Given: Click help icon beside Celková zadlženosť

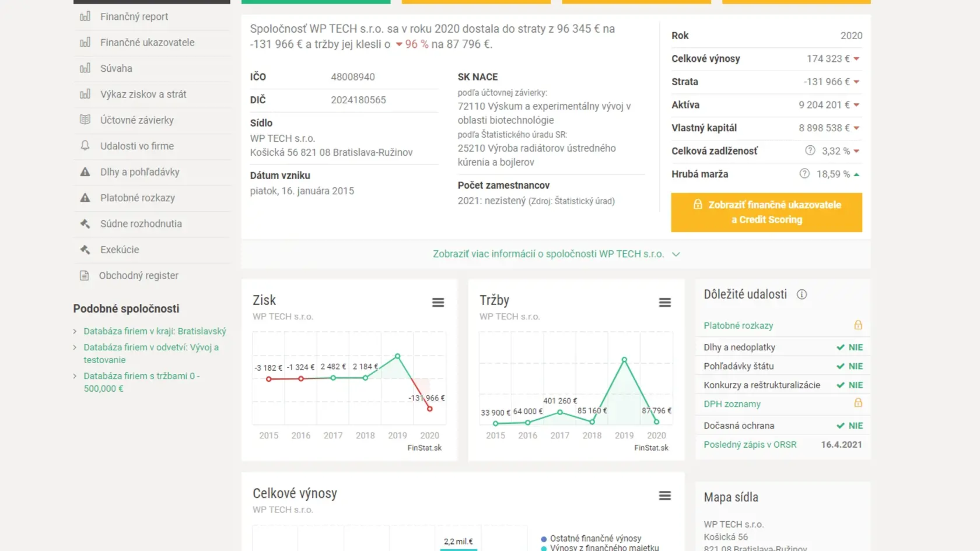Looking at the screenshot, I should click(x=810, y=150).
